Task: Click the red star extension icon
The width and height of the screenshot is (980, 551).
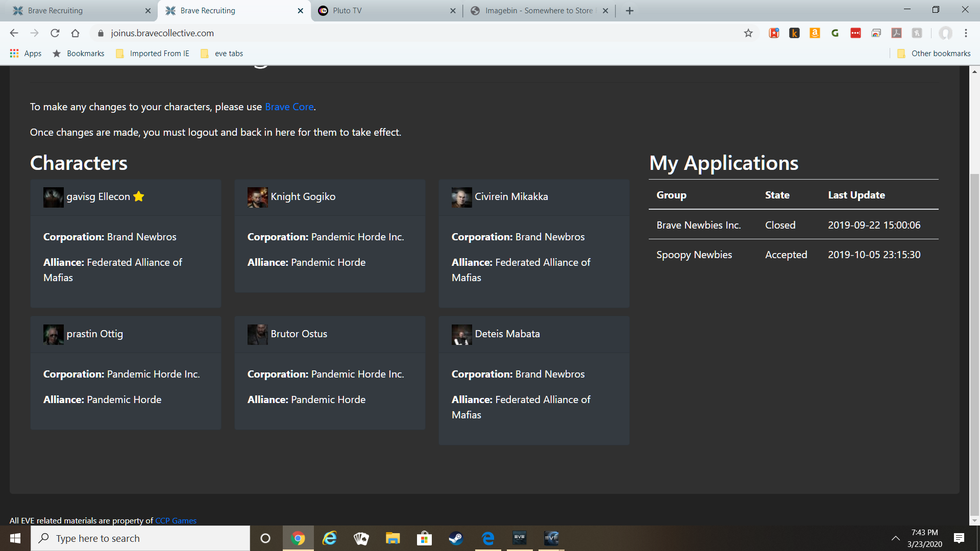Action: click(774, 33)
